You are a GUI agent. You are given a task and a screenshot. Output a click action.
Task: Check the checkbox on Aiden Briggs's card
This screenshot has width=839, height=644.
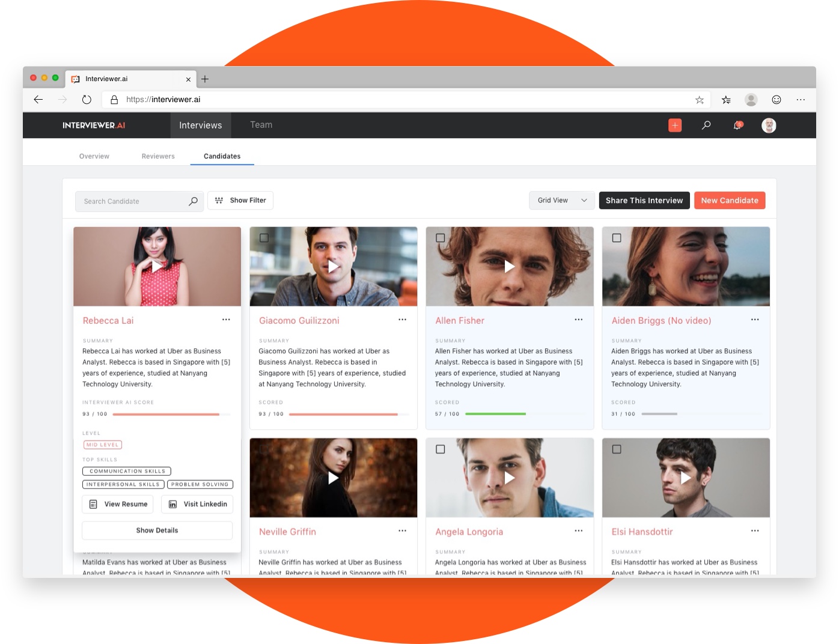617,238
